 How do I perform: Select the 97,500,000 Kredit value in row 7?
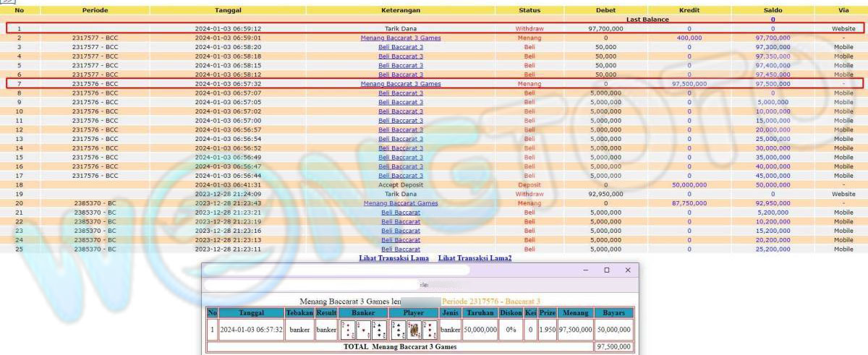(689, 84)
